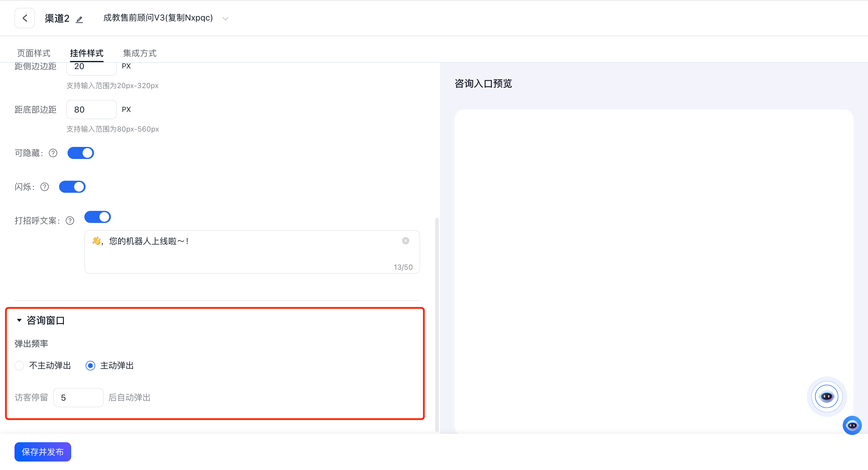Clear the greeting text using the x icon
Viewport: 868px width, 470px height.
(x=405, y=241)
